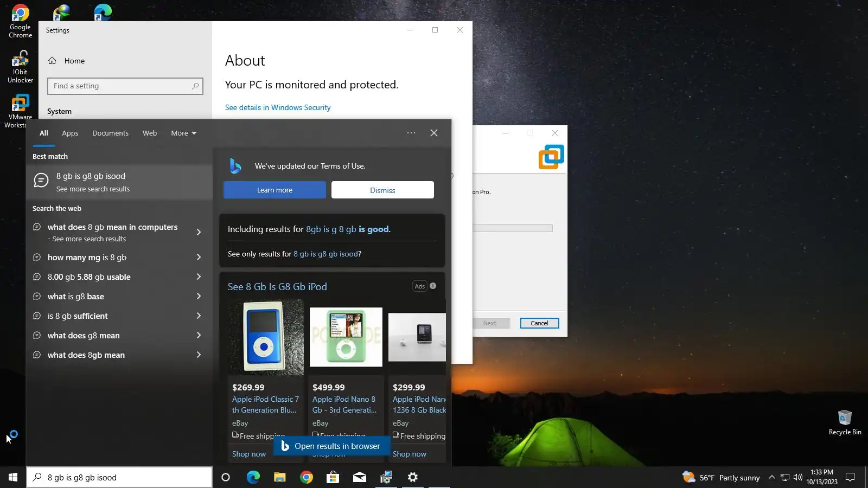Launch Google Chrome from the taskbar
Viewport: 868px width, 488px height.
307,477
